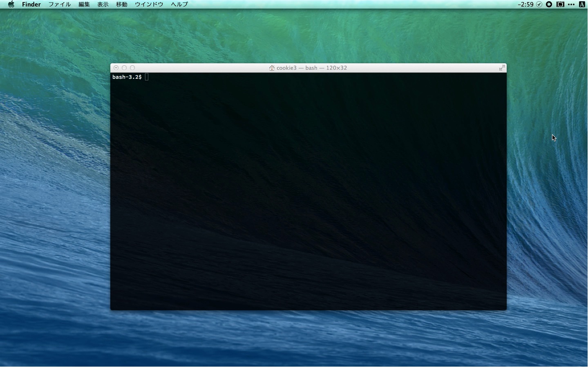This screenshot has height=367, width=588.
Task: Open the memory chip status icon
Action: pyautogui.click(x=560, y=4)
